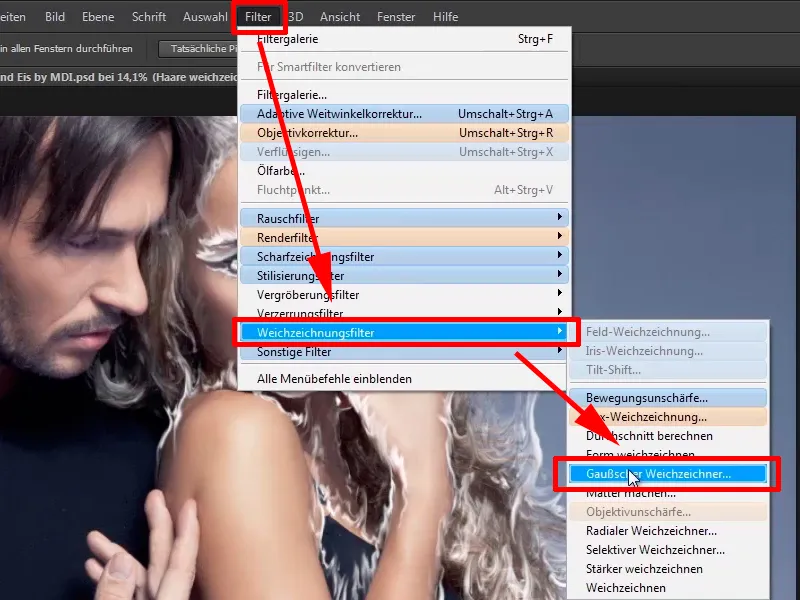The height and width of the screenshot is (600, 800).
Task: Choose Radialer Weichzeichner...
Action: pyautogui.click(x=668, y=531)
